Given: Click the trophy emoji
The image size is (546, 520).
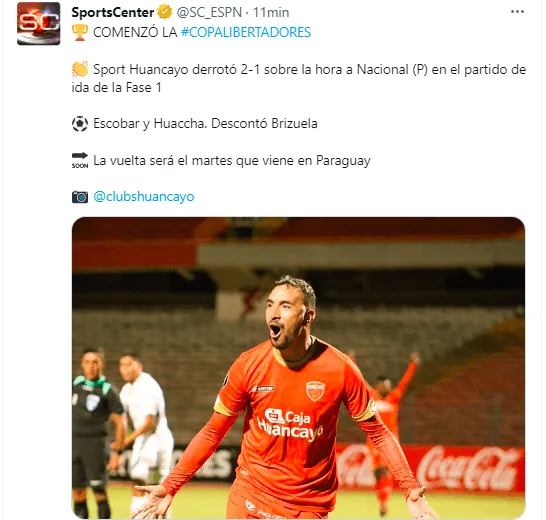Looking at the screenshot, I should tap(80, 32).
